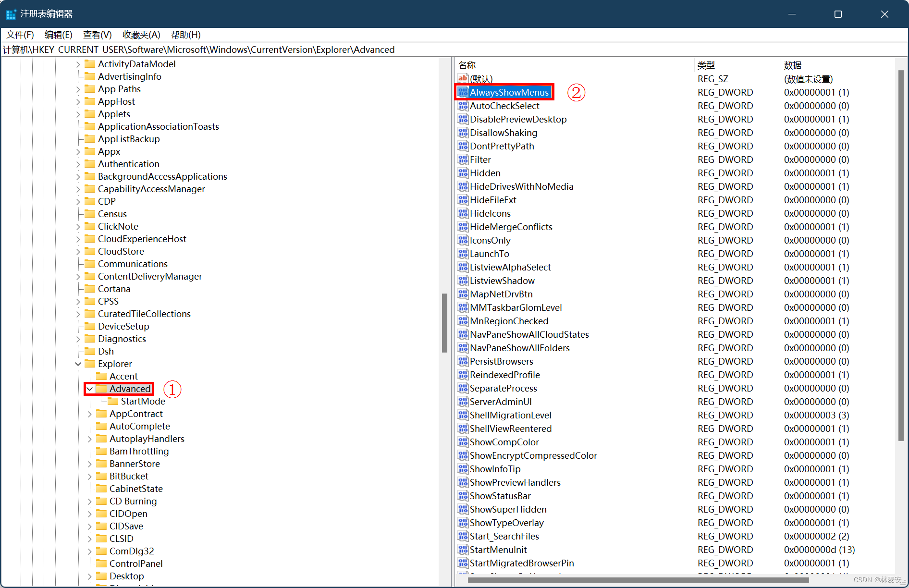Click the DWORD icon next to DisallowShaking
This screenshot has width=909, height=588.
click(x=463, y=133)
